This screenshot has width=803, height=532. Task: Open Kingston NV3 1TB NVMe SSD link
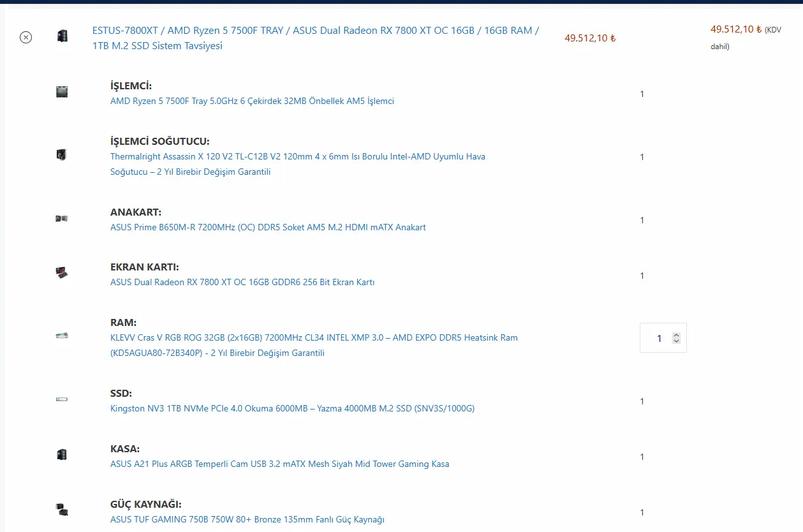pyautogui.click(x=292, y=408)
